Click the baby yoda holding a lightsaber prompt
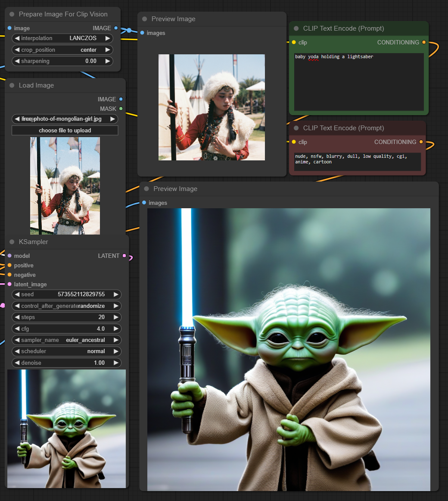Image resolution: width=448 pixels, height=501 pixels. [x=334, y=57]
